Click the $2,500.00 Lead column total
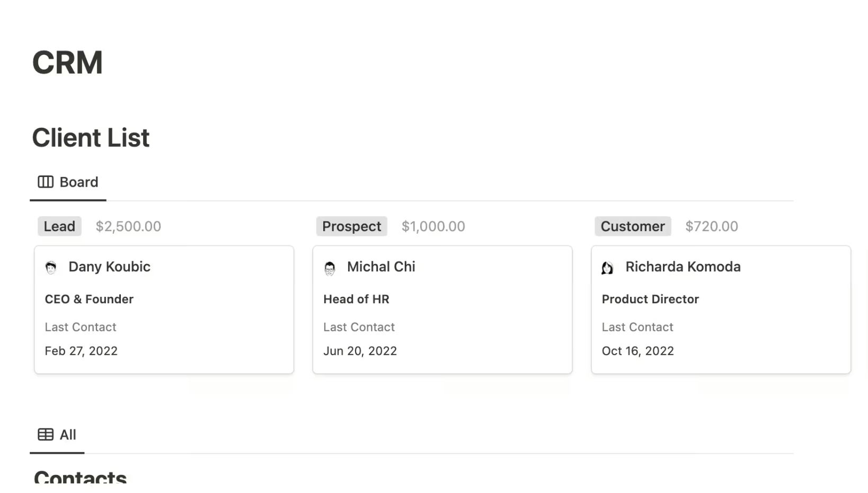The width and height of the screenshot is (868, 493). [128, 226]
